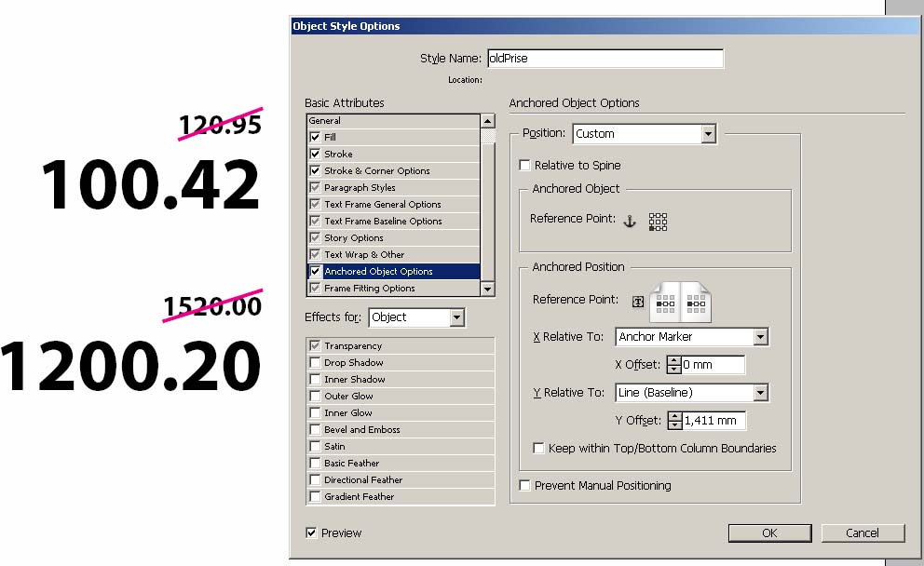The width and height of the screenshot is (924, 566).
Task: Select left page anchored position reference grid
Action: (x=665, y=303)
